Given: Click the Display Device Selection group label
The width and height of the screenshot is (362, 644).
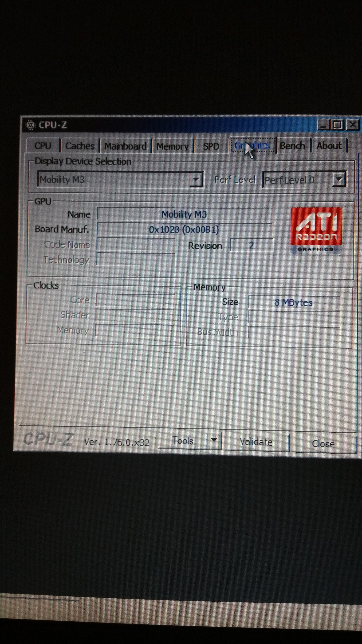Looking at the screenshot, I should coord(83,161).
